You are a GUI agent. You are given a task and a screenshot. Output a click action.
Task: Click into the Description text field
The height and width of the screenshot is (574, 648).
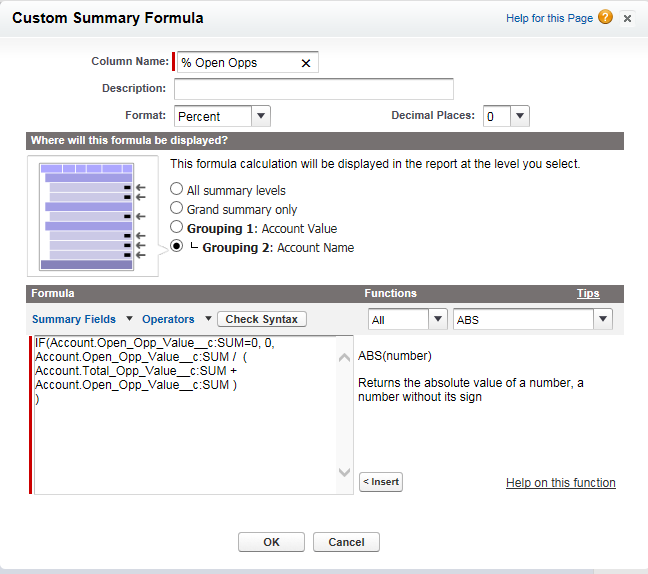click(x=314, y=89)
